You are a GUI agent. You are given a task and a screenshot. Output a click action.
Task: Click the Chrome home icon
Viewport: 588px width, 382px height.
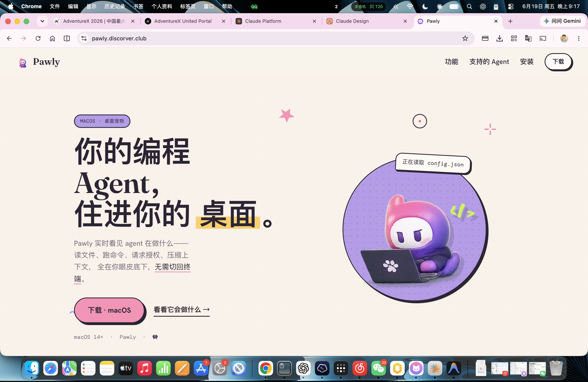52,38
